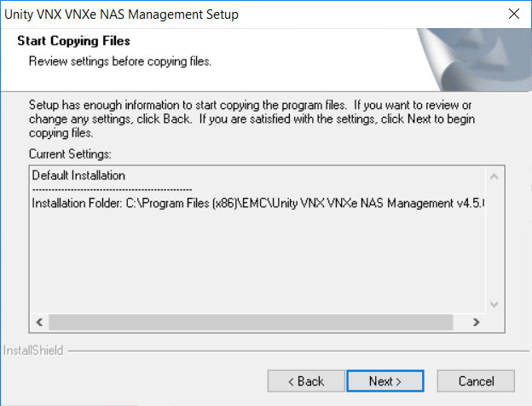Click the Start Copying Files heading
Screen dimensions: 532x406
point(73,41)
